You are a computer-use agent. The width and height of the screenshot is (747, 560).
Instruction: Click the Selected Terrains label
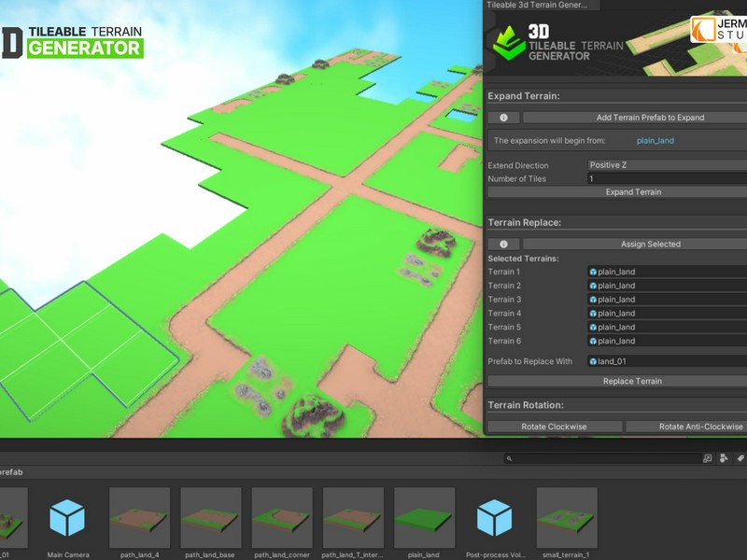[523, 259]
